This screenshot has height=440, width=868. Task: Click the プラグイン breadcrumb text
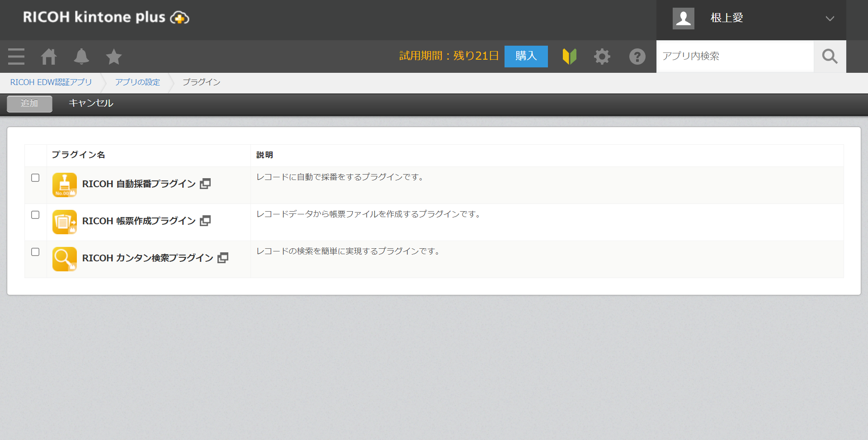202,82
